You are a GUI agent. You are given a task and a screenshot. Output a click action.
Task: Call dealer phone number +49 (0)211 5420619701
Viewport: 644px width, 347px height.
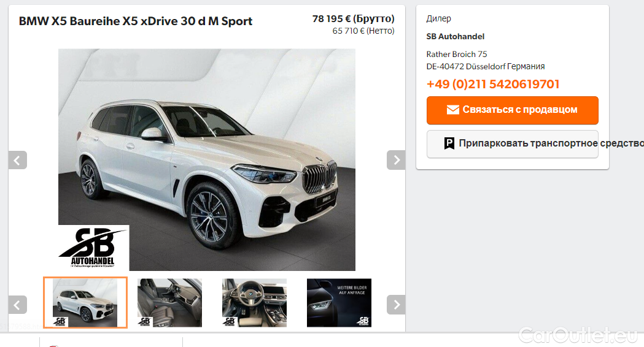click(493, 84)
